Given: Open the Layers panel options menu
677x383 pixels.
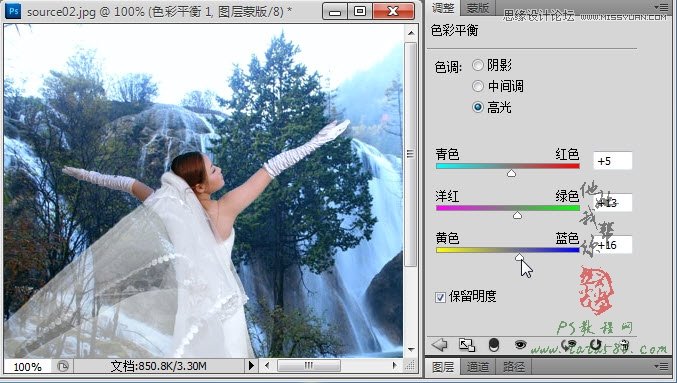Looking at the screenshot, I should point(661,367).
